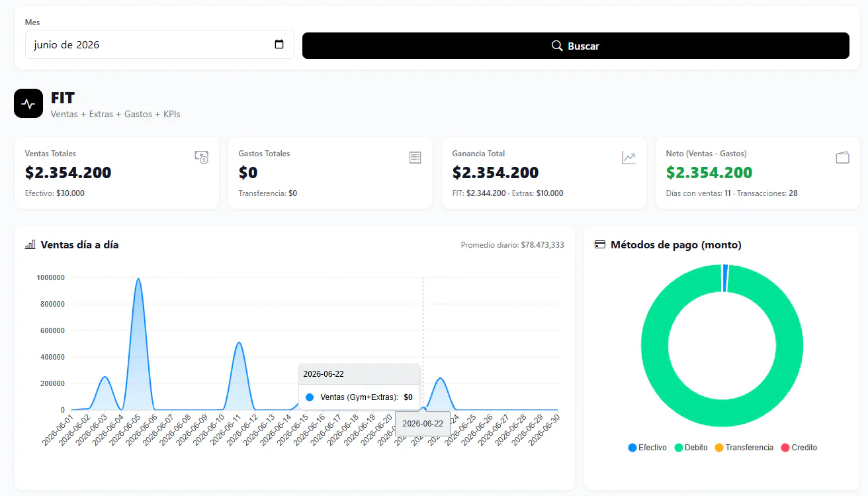Click the Buscar search button
868x496 pixels.
(x=576, y=46)
